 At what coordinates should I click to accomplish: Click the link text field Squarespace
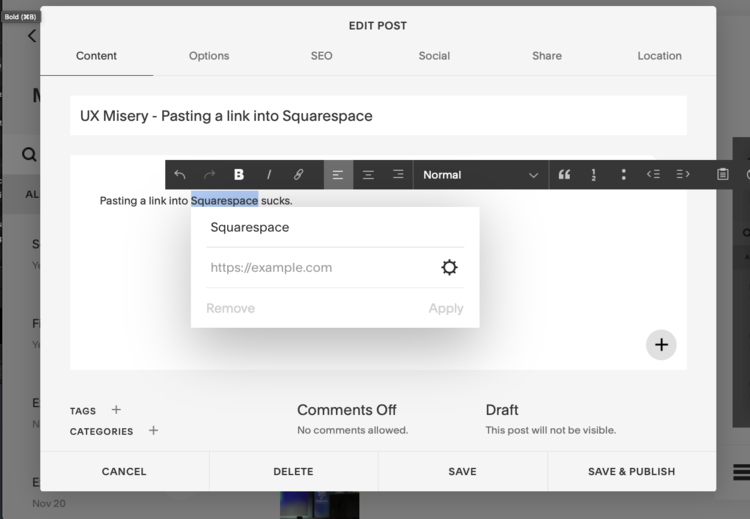(335, 227)
